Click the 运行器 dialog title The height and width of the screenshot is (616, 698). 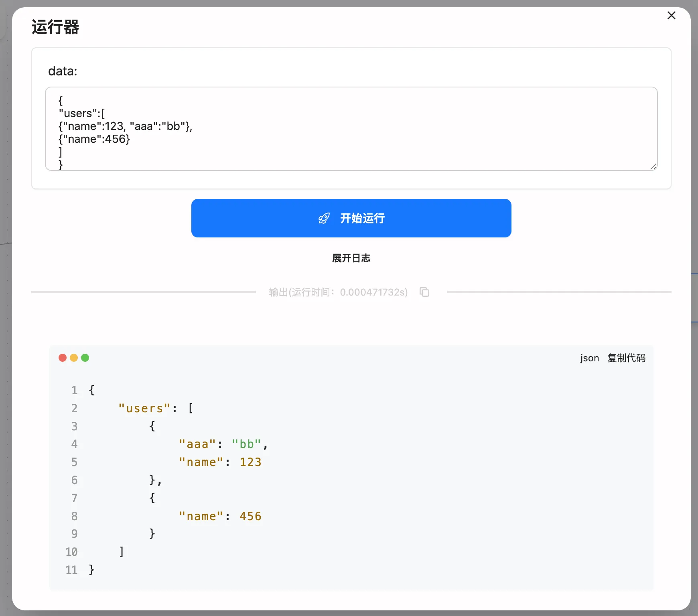coord(55,27)
